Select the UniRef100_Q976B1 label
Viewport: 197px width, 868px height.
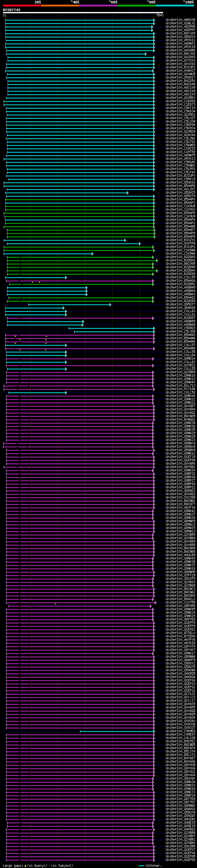click(180, 467)
